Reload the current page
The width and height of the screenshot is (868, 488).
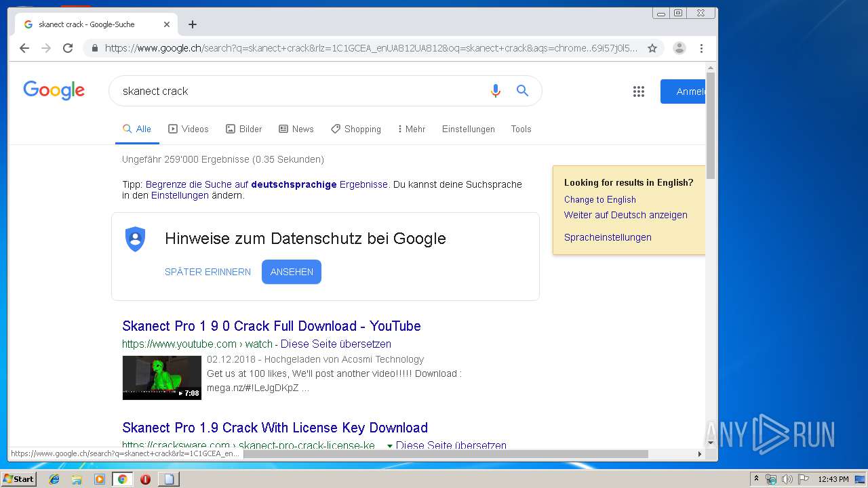[68, 48]
